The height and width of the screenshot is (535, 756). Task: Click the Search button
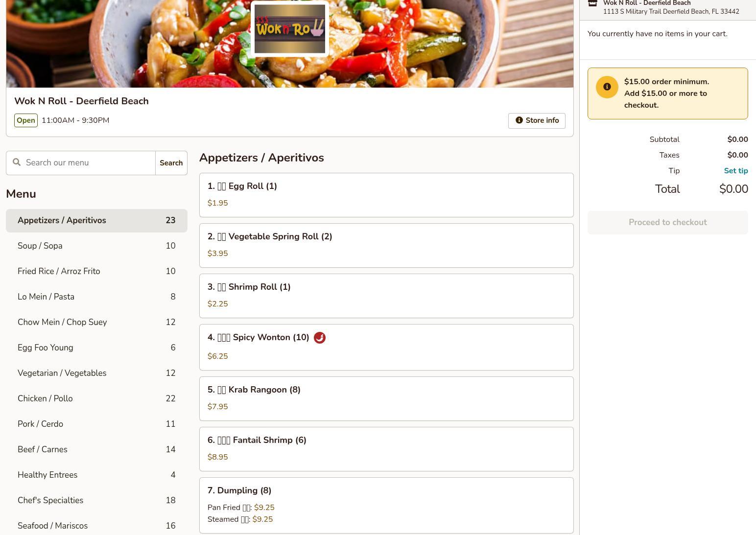(171, 163)
